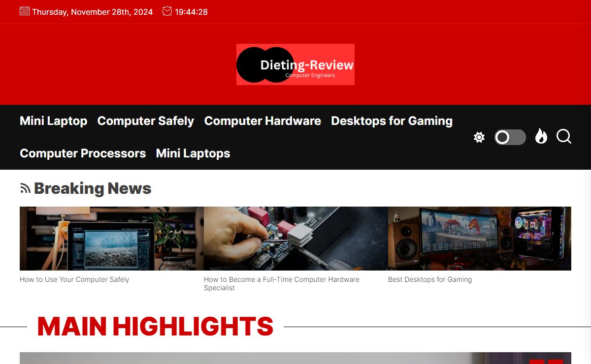Open the circuit board repair thumbnail
The height and width of the screenshot is (364, 591).
296,239
